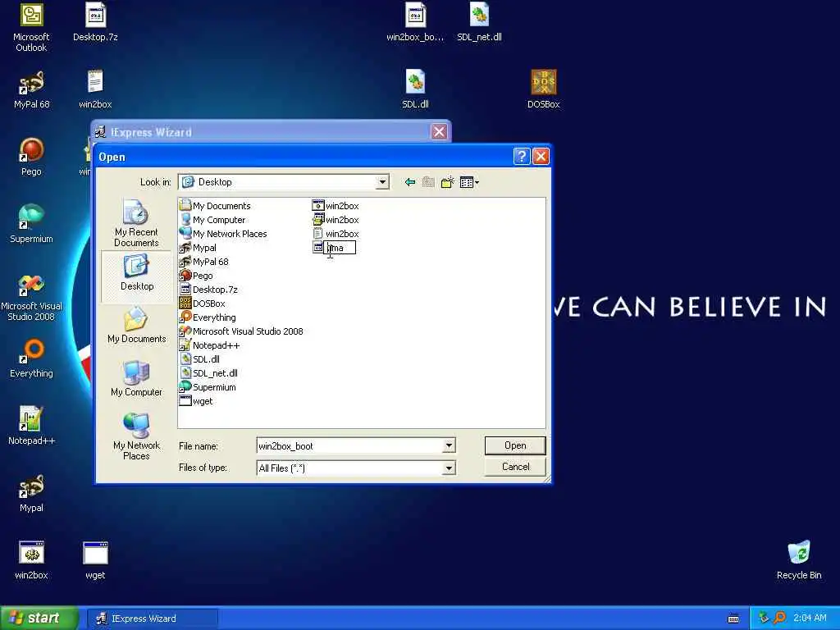
Task: Select wget in the file list
Action: coord(196,400)
